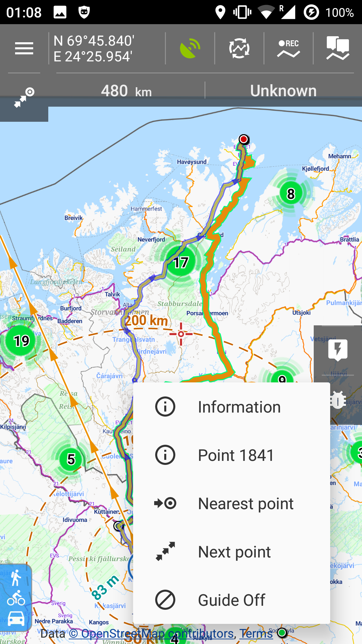Open the map manager icon
The width and height of the screenshot is (362, 644).
(338, 49)
